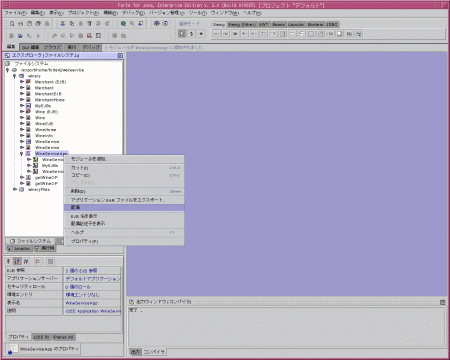Click the Cut scissors icon in toolbar
Viewport: 450px width, 360px height.
tap(63, 24)
